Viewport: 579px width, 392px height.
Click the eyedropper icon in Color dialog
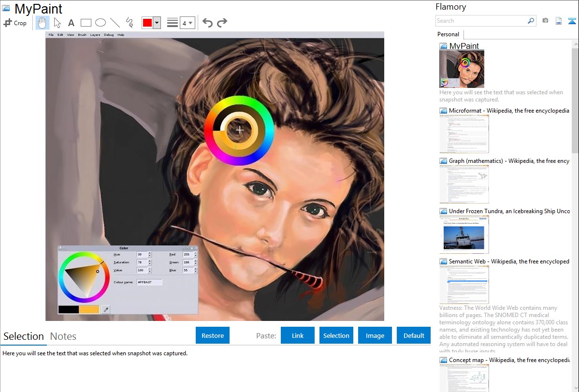click(x=106, y=310)
